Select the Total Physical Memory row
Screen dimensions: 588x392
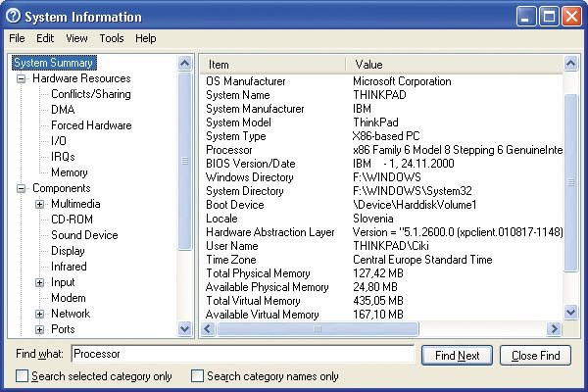pyautogui.click(x=382, y=273)
